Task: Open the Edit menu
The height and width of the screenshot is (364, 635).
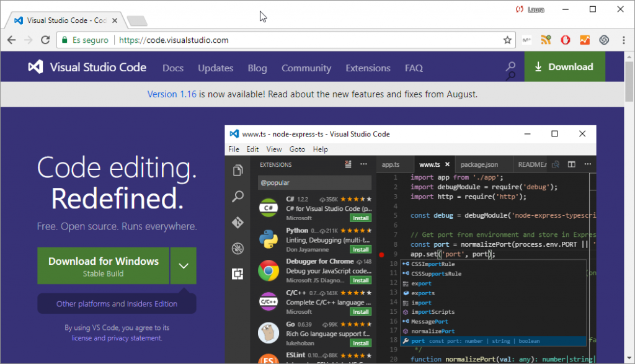Action: (252, 149)
